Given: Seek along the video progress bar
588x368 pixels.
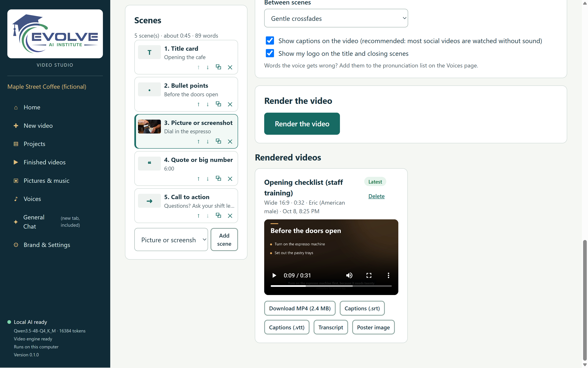Looking at the screenshot, I should [x=331, y=286].
